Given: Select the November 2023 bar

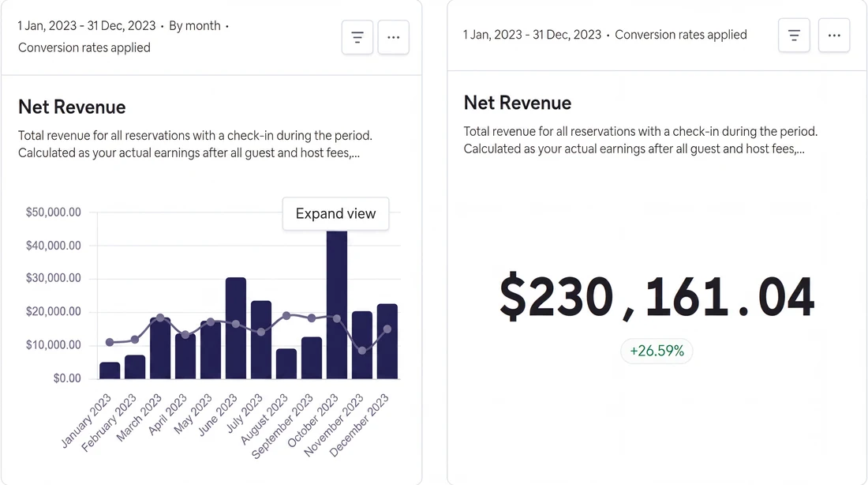Looking at the screenshot, I should click(x=362, y=344).
